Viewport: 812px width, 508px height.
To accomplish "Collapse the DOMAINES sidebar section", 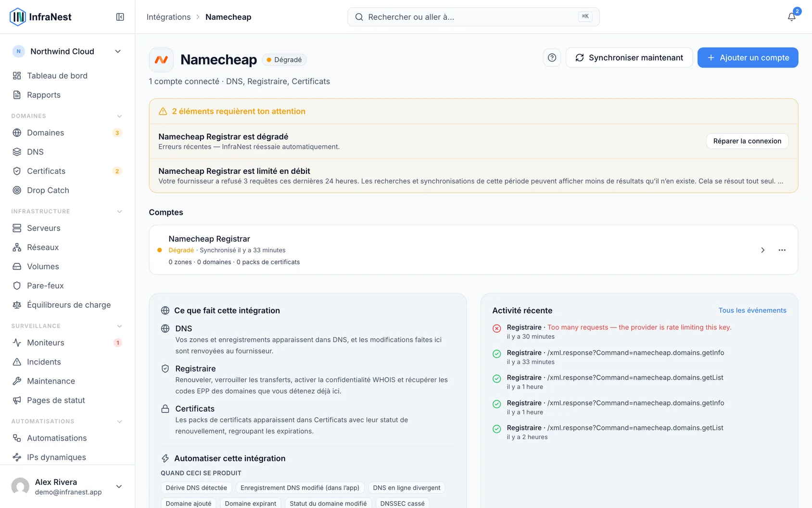I will pyautogui.click(x=120, y=116).
